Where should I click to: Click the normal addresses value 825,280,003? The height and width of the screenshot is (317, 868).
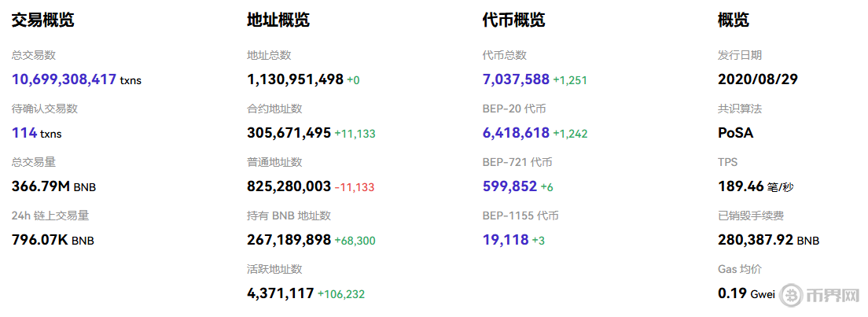click(289, 186)
